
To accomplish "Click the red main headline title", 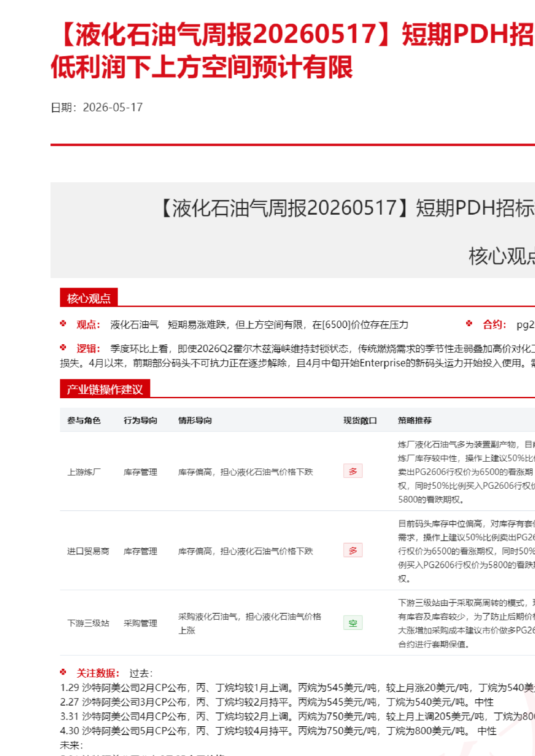I will click(293, 50).
